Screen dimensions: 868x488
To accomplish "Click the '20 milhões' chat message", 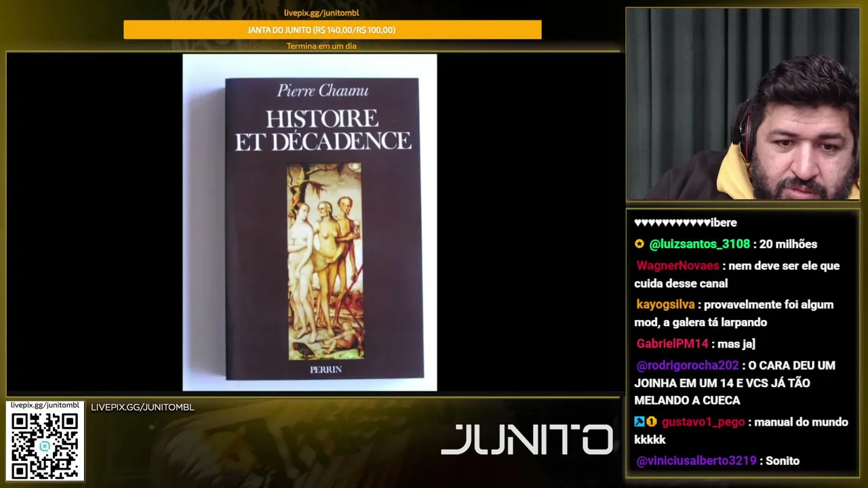I will coord(789,244).
